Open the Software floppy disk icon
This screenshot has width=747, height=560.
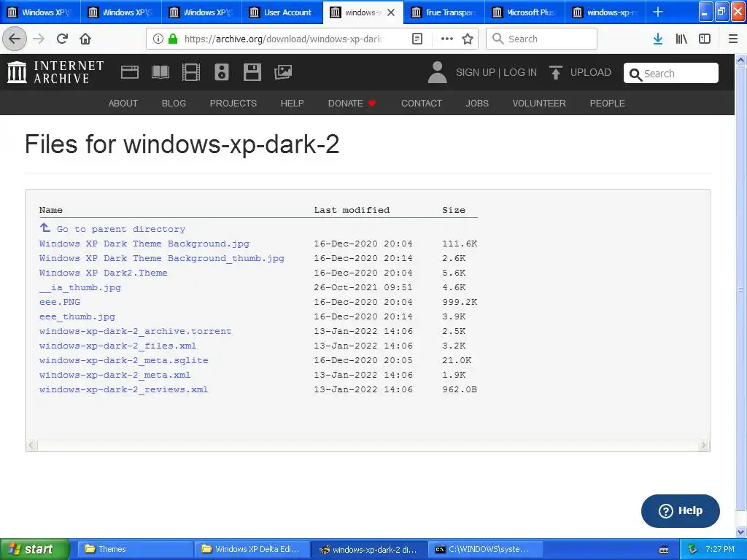252,72
